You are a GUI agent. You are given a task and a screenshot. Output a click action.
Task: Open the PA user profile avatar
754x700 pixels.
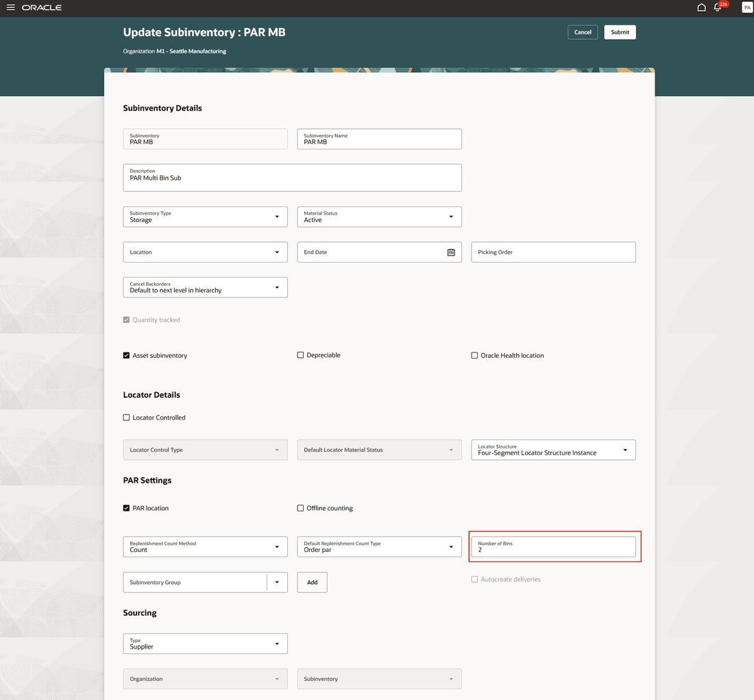pos(746,8)
